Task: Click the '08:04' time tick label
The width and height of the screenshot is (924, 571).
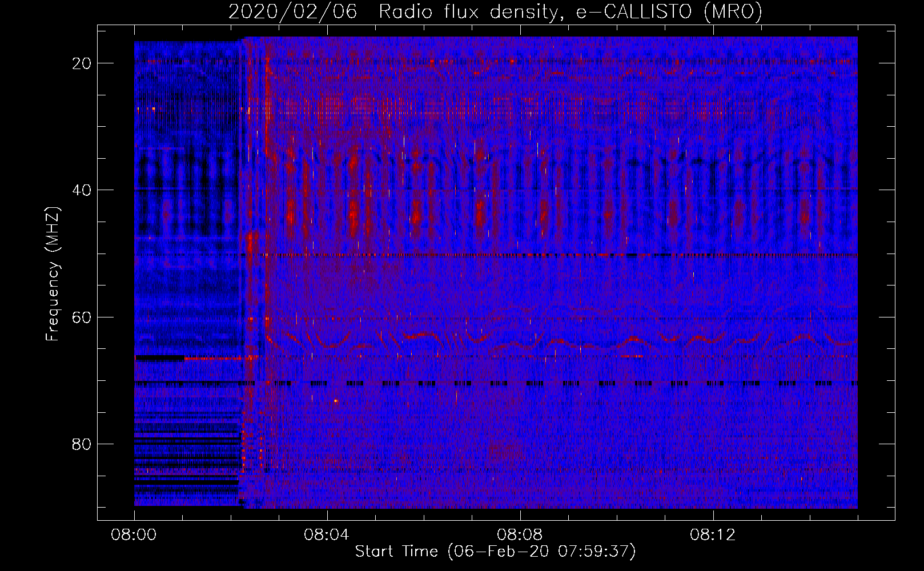Action: point(327,535)
